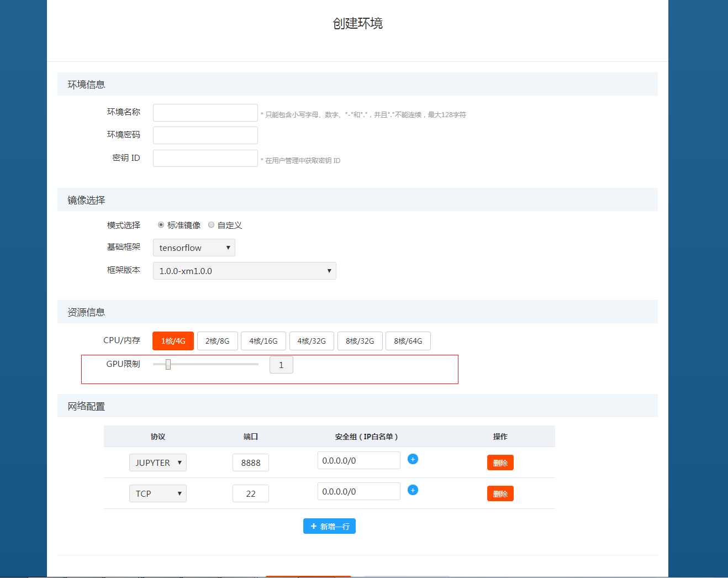The width and height of the screenshot is (728, 578).
Task: Click the plus icon in JUPYTER row
Action: pos(413,459)
